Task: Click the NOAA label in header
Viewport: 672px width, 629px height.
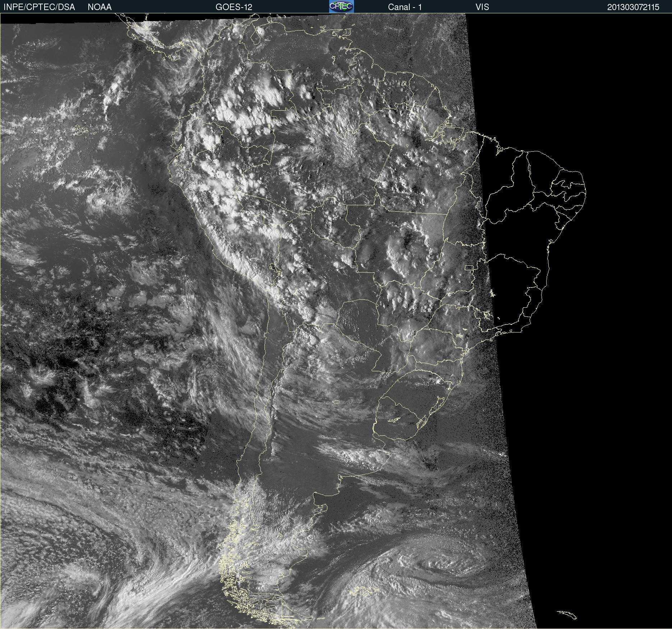Action: click(100, 7)
